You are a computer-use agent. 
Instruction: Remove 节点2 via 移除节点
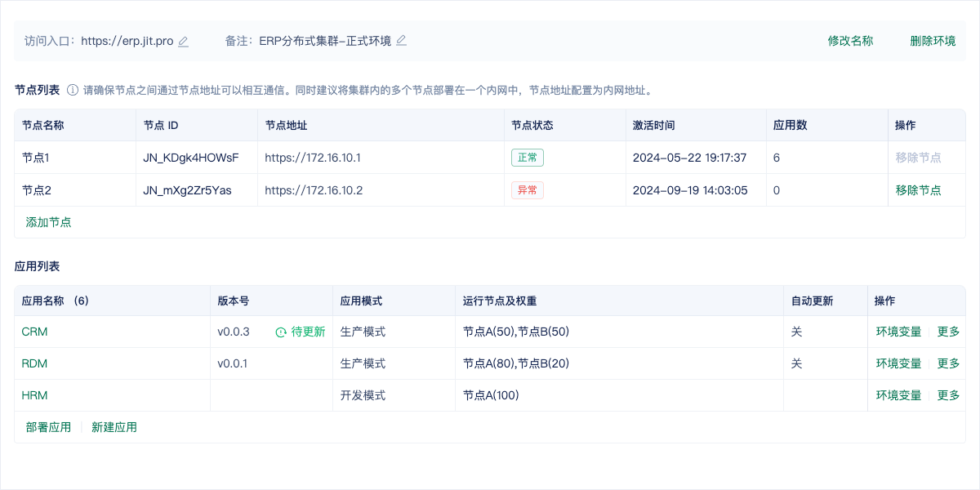[918, 190]
